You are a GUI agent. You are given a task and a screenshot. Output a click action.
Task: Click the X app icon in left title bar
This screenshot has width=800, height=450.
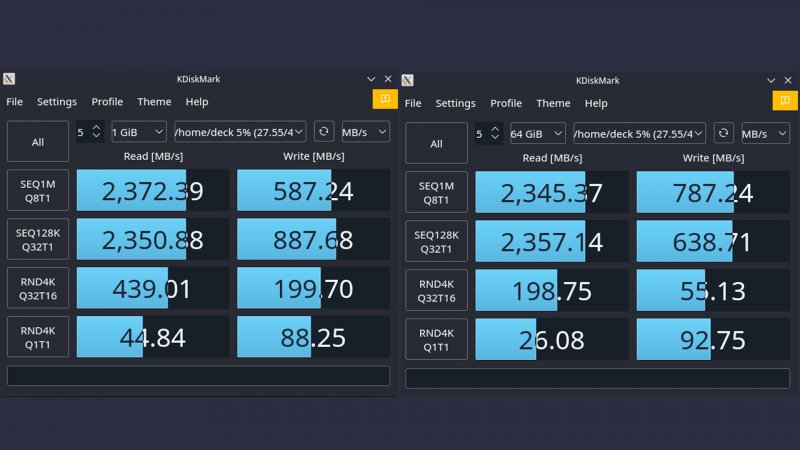click(9, 79)
